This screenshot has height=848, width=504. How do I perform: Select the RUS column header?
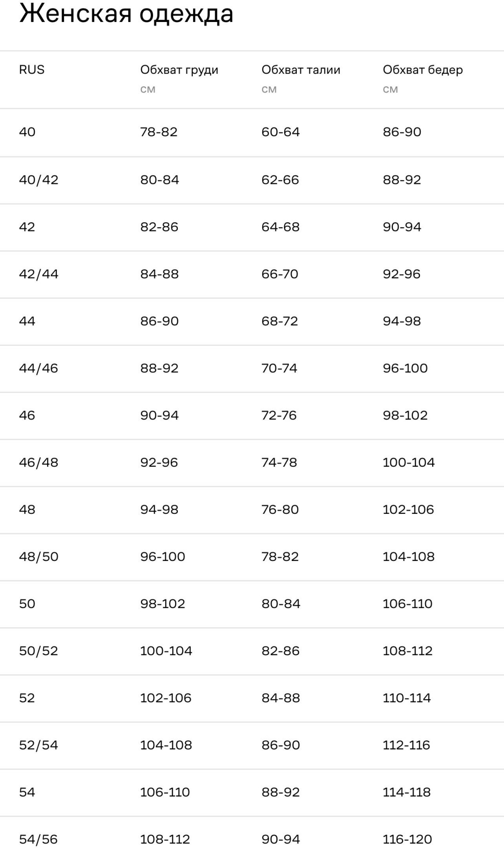click(x=32, y=70)
